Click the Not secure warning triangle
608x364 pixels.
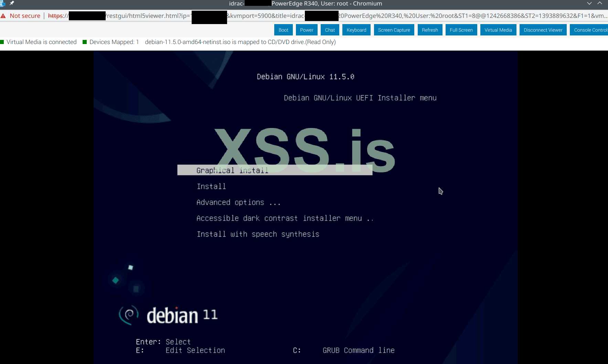click(x=3, y=15)
